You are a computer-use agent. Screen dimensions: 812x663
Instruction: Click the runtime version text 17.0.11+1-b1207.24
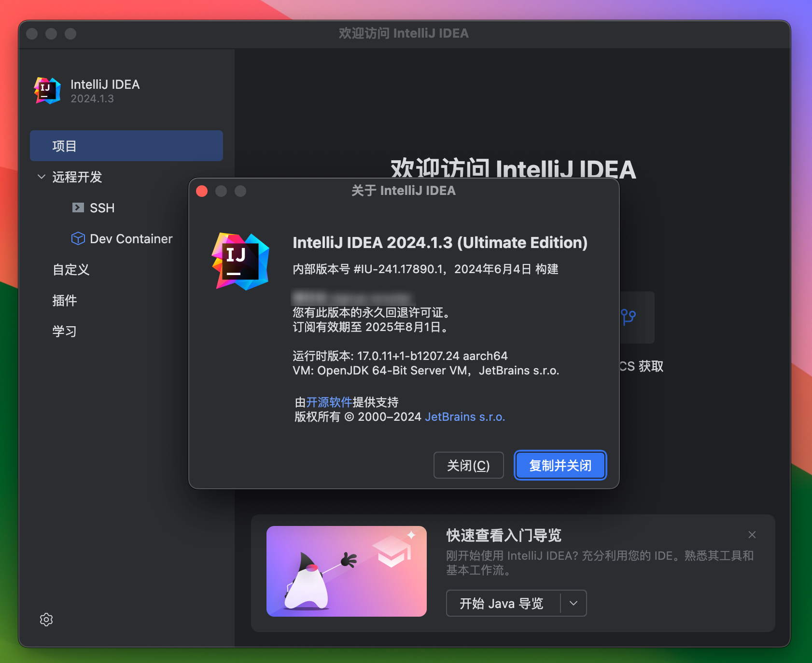tap(408, 356)
